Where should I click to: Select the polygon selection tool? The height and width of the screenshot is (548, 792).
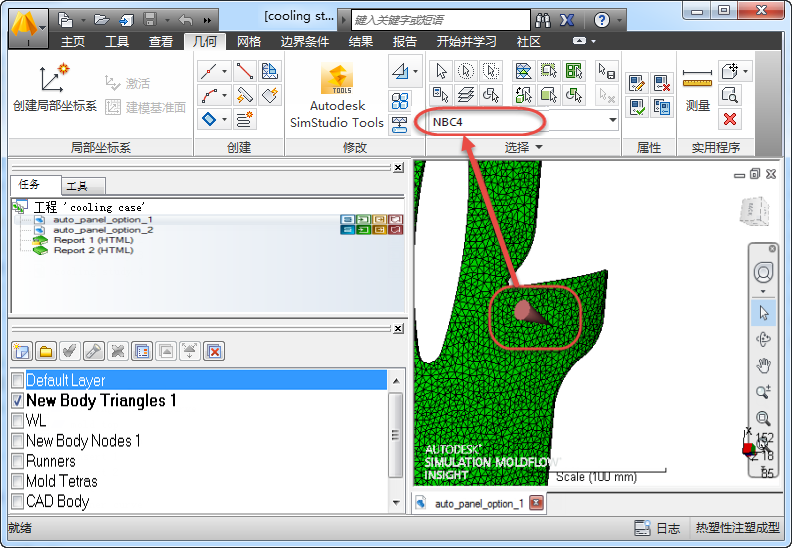tap(490, 71)
